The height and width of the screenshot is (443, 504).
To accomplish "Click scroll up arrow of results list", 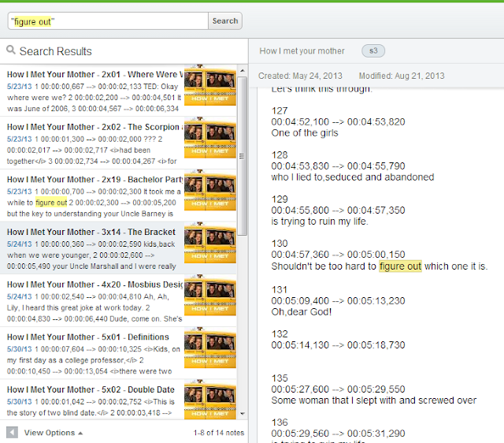I will [243, 70].
